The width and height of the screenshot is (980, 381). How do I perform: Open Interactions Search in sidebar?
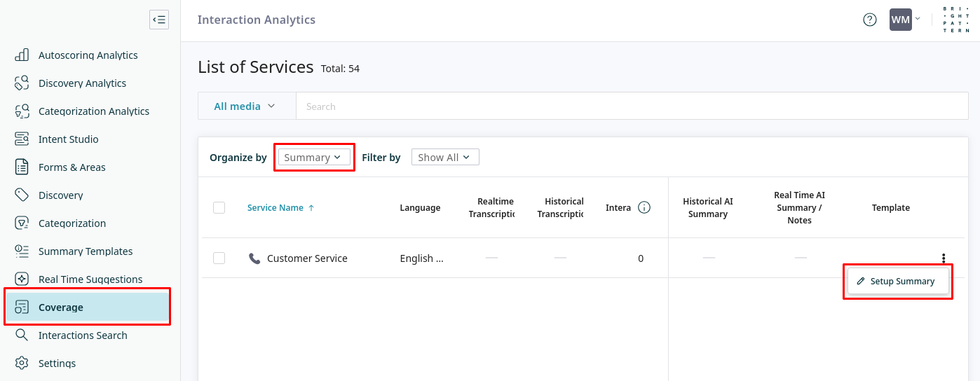click(83, 335)
